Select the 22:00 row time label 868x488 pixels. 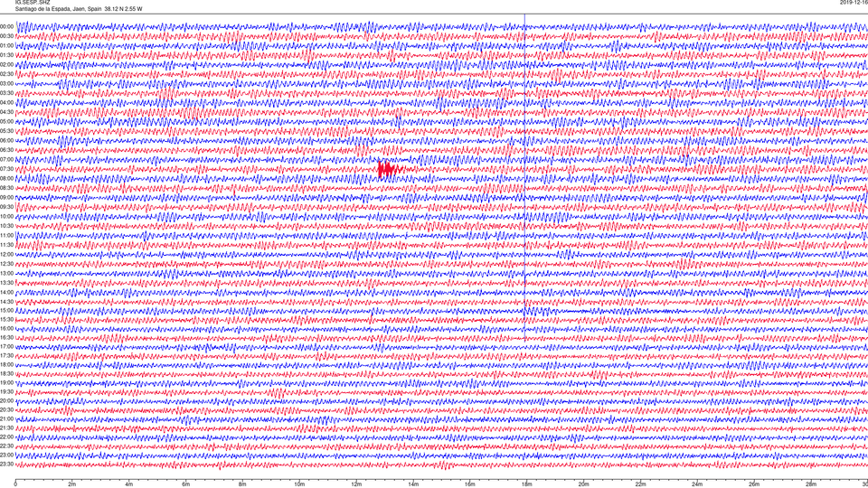coord(6,437)
